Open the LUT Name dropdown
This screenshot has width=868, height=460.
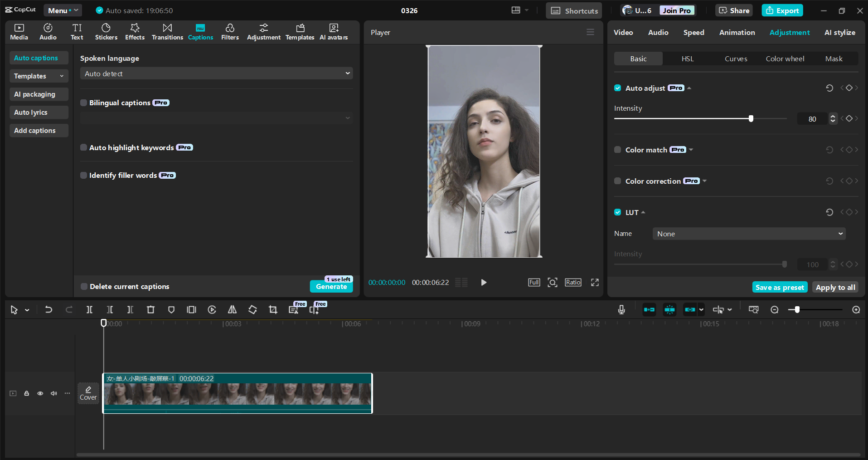[x=748, y=233]
